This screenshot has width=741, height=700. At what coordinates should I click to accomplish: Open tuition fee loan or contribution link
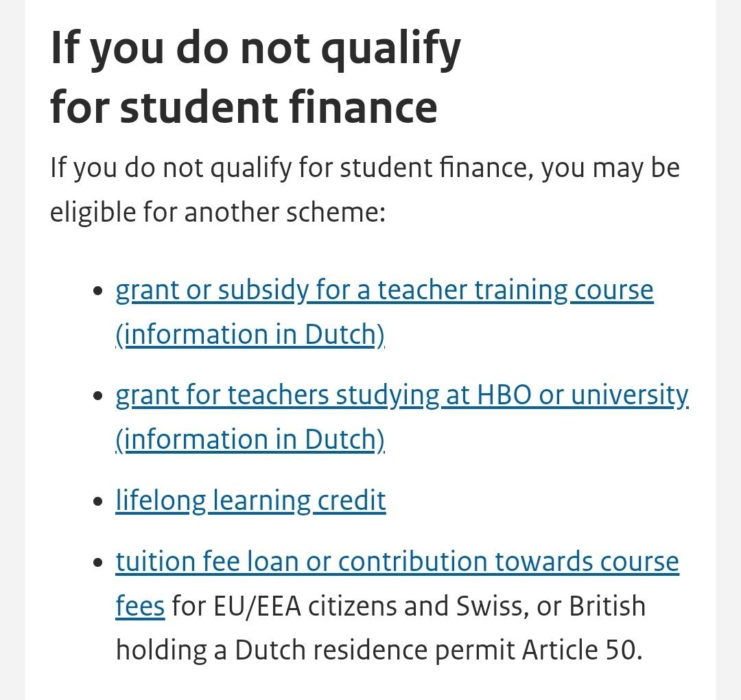(x=397, y=562)
